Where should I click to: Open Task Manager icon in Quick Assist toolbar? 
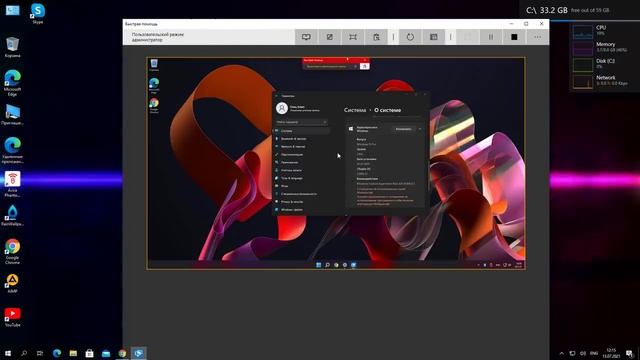click(433, 37)
